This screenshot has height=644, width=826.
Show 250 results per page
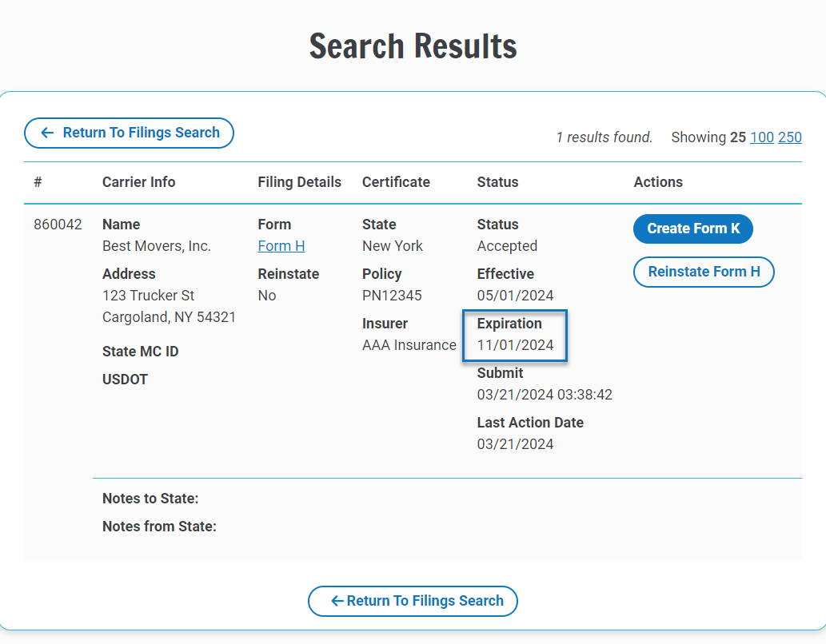pyautogui.click(x=790, y=137)
